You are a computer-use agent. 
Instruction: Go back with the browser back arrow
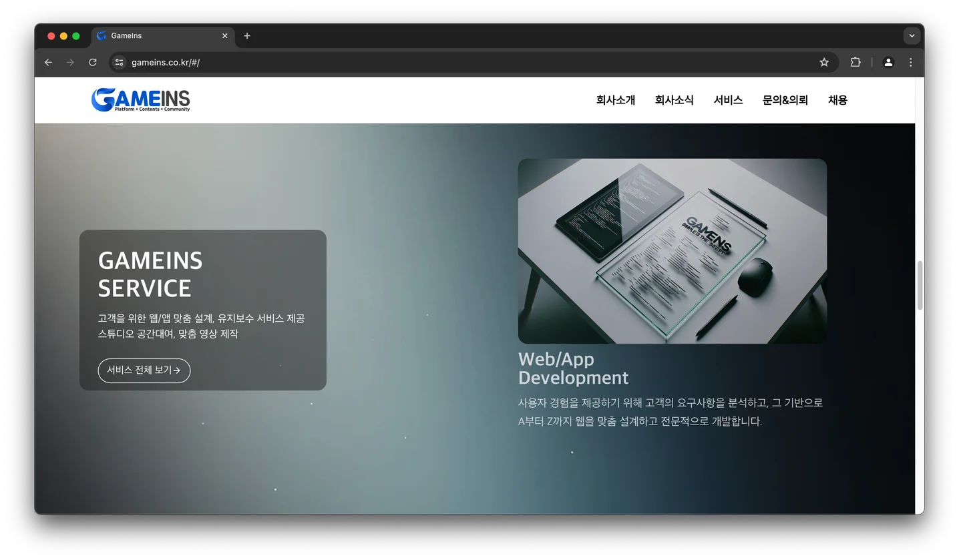pos(48,62)
